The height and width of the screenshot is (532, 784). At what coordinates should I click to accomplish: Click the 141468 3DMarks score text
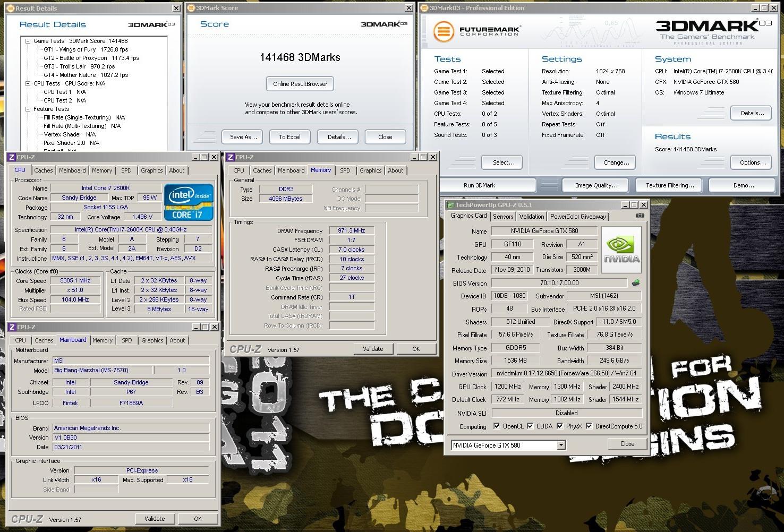coord(300,57)
